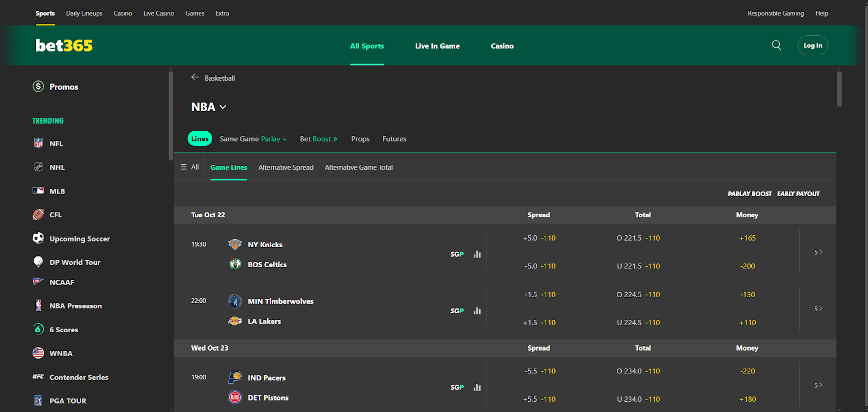Open the All filter menu
This screenshot has width=868, height=412.
coord(190,167)
